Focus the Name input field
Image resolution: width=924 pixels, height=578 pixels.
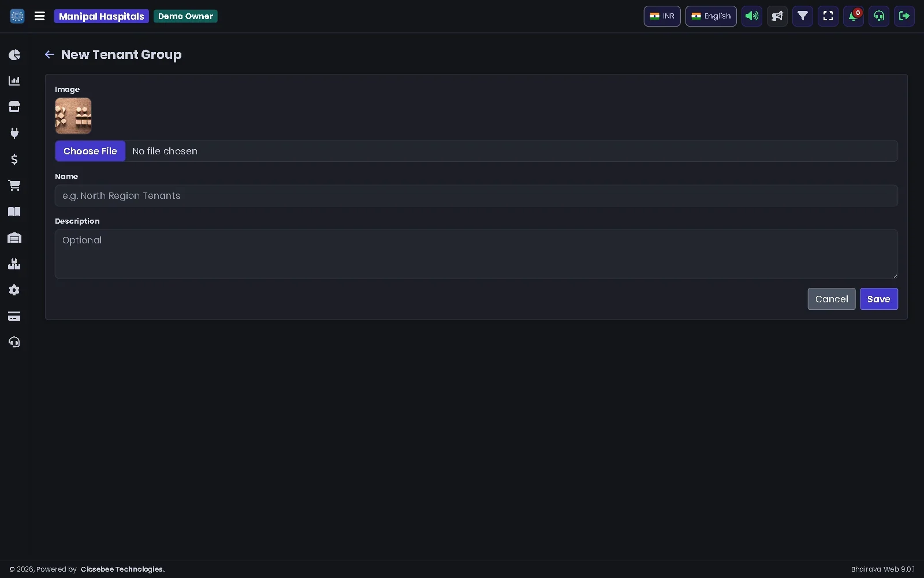476,195
